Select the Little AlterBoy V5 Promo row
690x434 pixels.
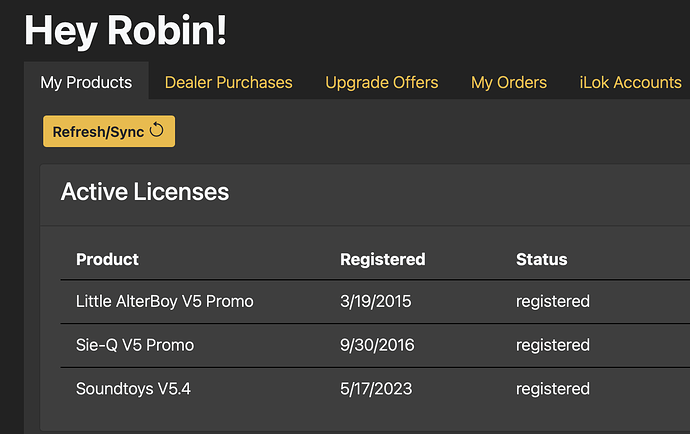(164, 301)
